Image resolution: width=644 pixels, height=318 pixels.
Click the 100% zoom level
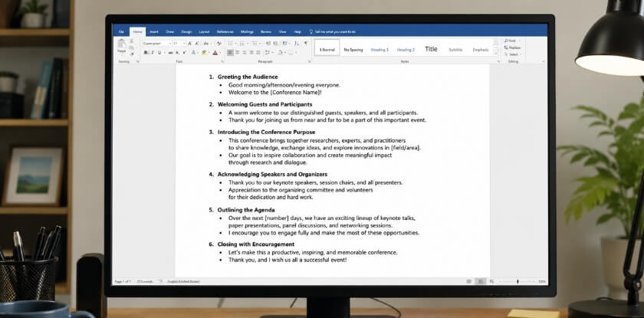[x=542, y=281]
